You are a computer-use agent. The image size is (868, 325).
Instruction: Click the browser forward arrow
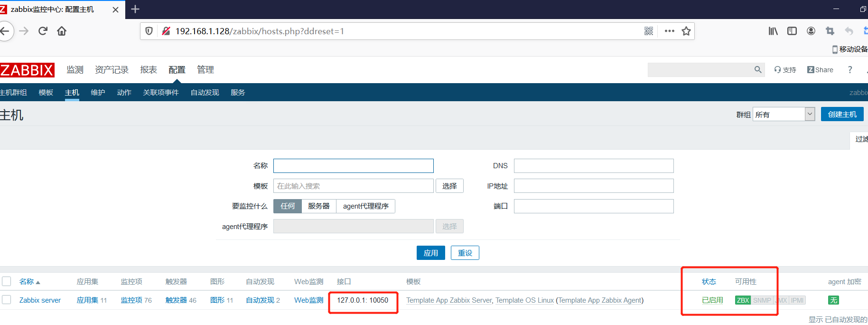(x=24, y=31)
